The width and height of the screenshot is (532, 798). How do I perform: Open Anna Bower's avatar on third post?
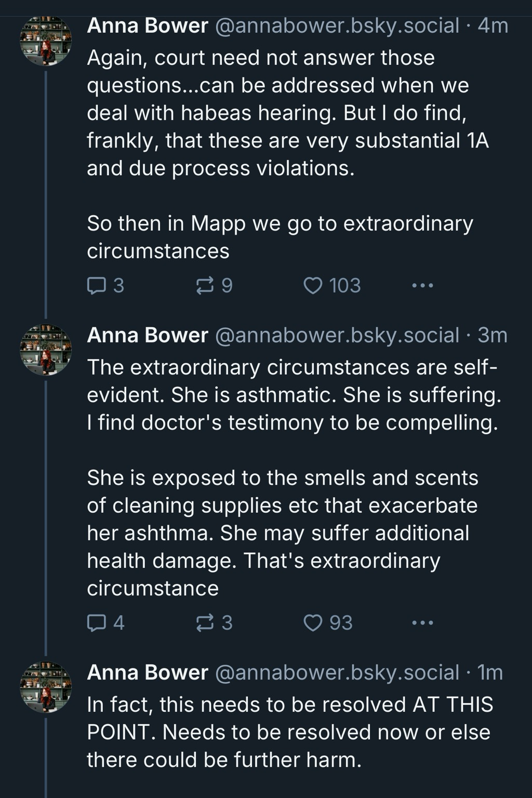click(46, 687)
